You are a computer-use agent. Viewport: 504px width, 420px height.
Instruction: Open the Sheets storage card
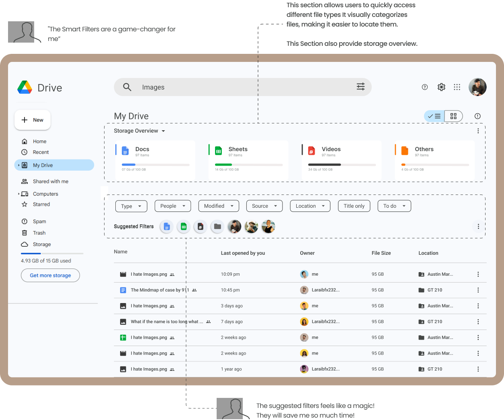248,160
